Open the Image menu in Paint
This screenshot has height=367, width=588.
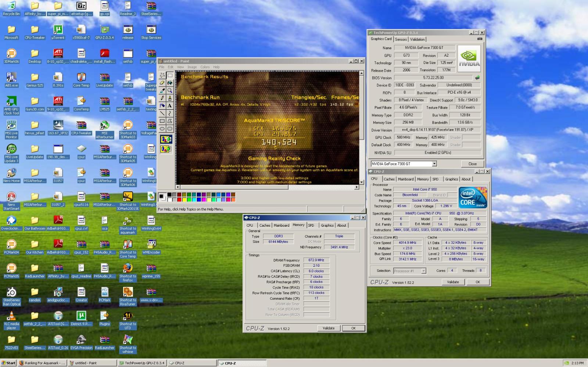click(192, 67)
